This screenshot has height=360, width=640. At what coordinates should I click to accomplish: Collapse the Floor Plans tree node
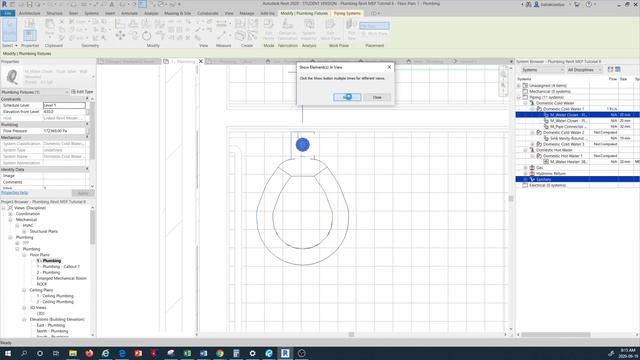click(x=24, y=255)
